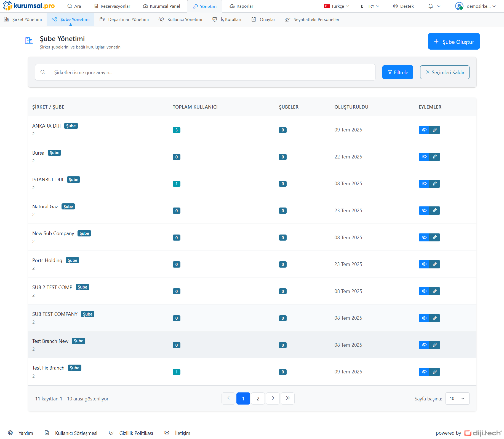View details of SUB 2 TEST COMP
Screen dimensions: 504x439
424,291
